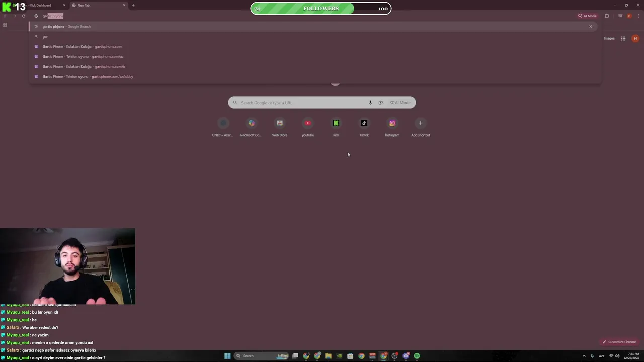Image resolution: width=644 pixels, height=362 pixels.
Task: Open the UNEC shortcut tile
Action: click(x=223, y=127)
